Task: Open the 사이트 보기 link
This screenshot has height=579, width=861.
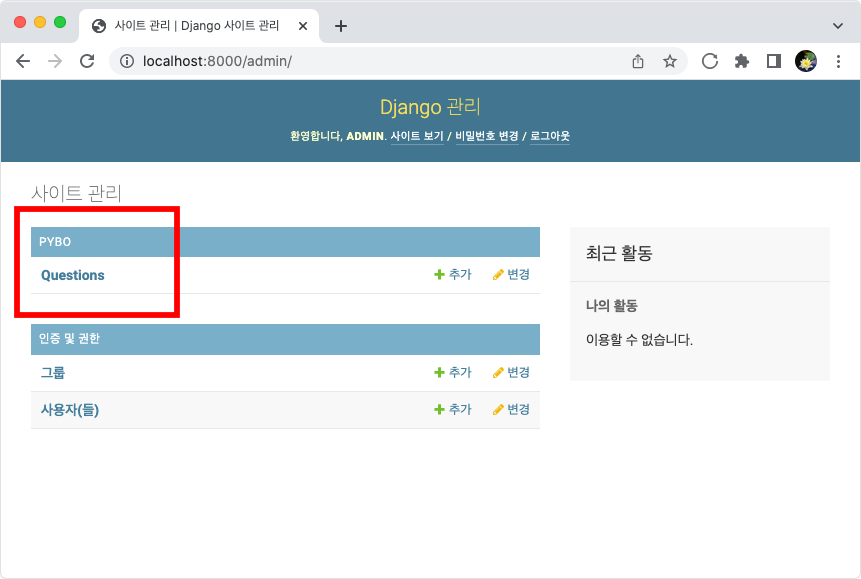Action: 417,136
